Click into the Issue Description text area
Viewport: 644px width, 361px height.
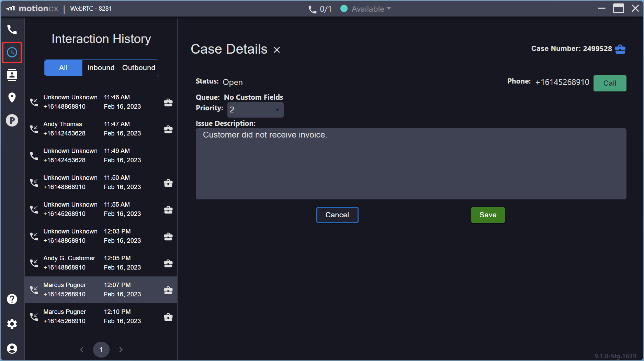tap(411, 164)
